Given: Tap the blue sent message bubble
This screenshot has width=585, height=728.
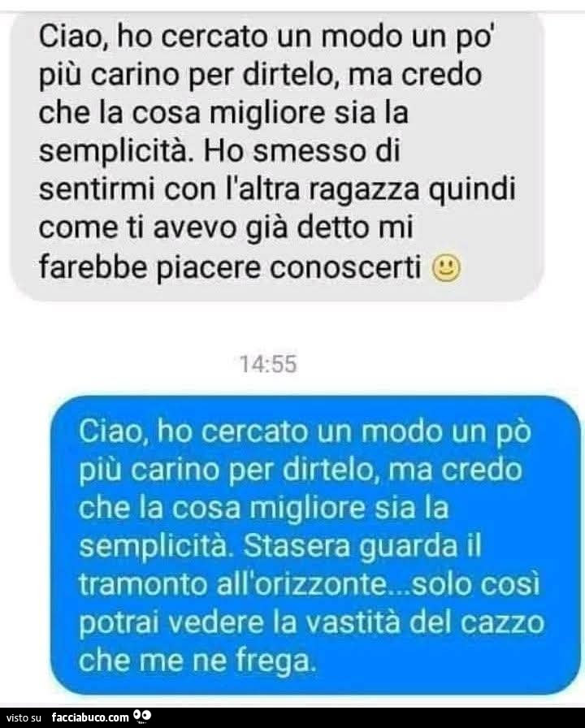Looking at the screenshot, I should 316,545.
